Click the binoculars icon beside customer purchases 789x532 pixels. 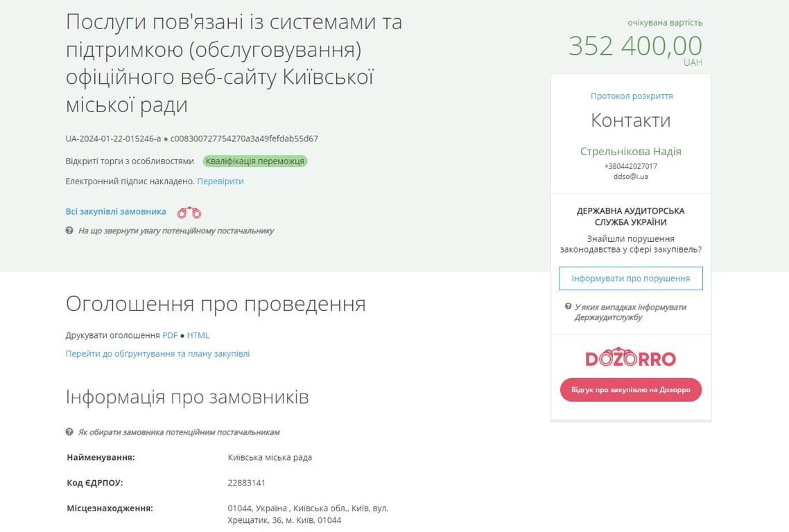pyautogui.click(x=189, y=213)
